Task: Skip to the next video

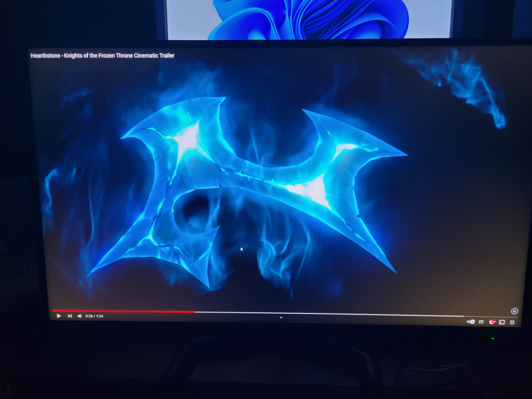Action: [x=70, y=316]
